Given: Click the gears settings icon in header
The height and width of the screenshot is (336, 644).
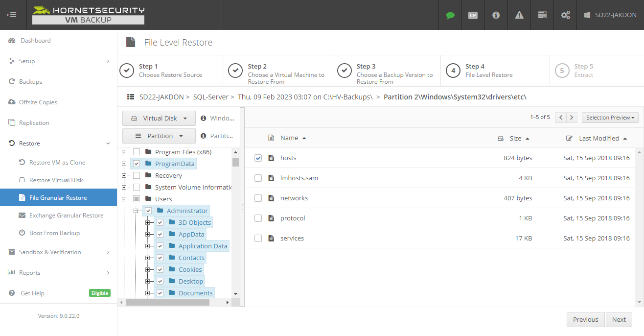Looking at the screenshot, I should coord(565,15).
